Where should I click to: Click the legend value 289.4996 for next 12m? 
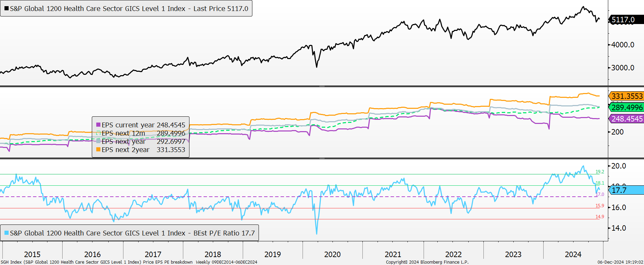click(x=171, y=133)
